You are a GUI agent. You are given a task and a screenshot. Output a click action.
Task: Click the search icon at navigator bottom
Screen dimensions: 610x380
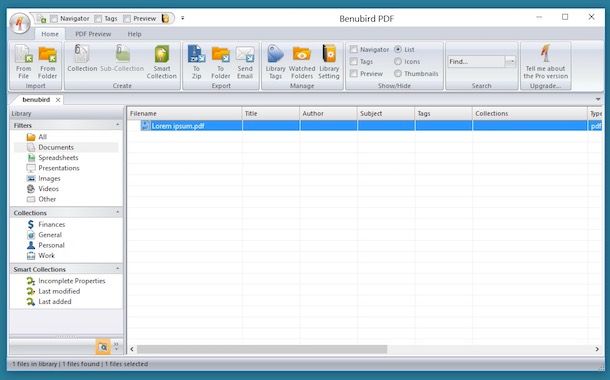coord(103,347)
